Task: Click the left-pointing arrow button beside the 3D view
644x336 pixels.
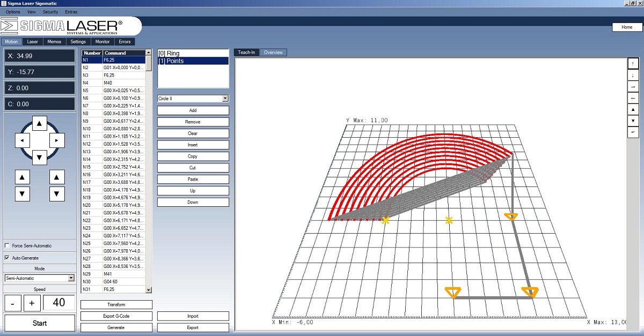Action: tap(633, 98)
